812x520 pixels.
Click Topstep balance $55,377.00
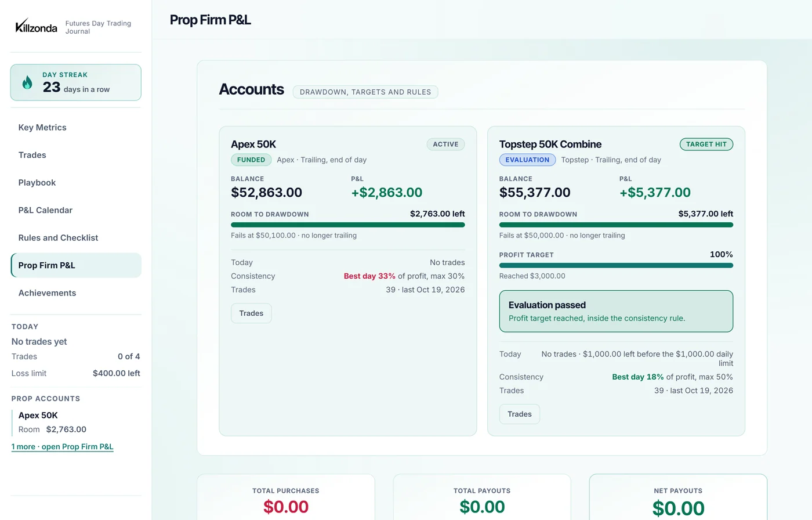pos(535,193)
